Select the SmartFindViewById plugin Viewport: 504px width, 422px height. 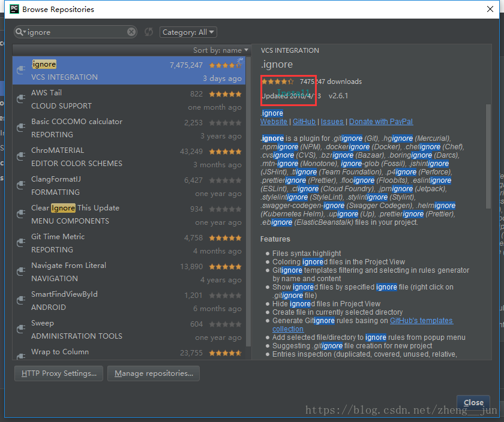tap(129, 300)
